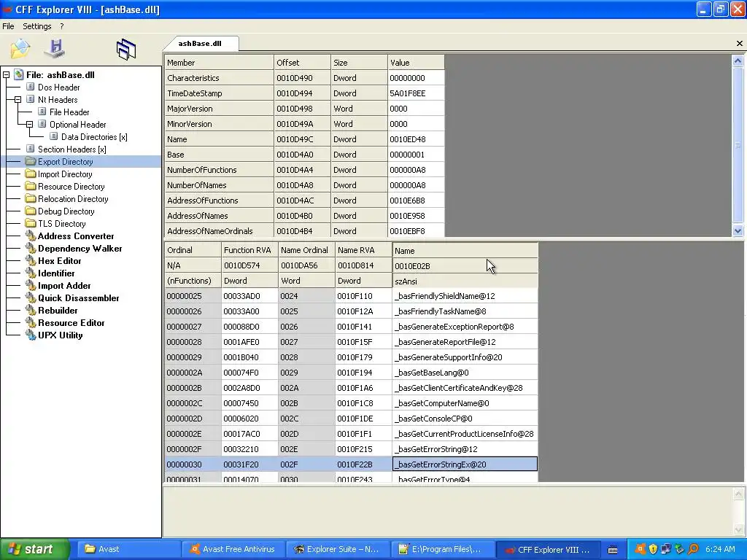Click the Debug Directory folder icon
Viewport: 747px width, 560px height.
click(31, 211)
